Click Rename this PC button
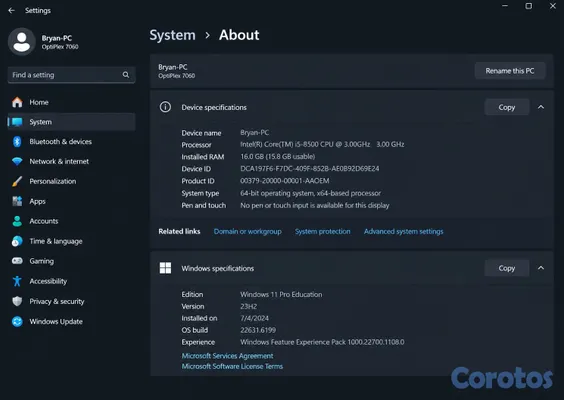Image resolution: width=564 pixels, height=400 pixels. (510, 71)
